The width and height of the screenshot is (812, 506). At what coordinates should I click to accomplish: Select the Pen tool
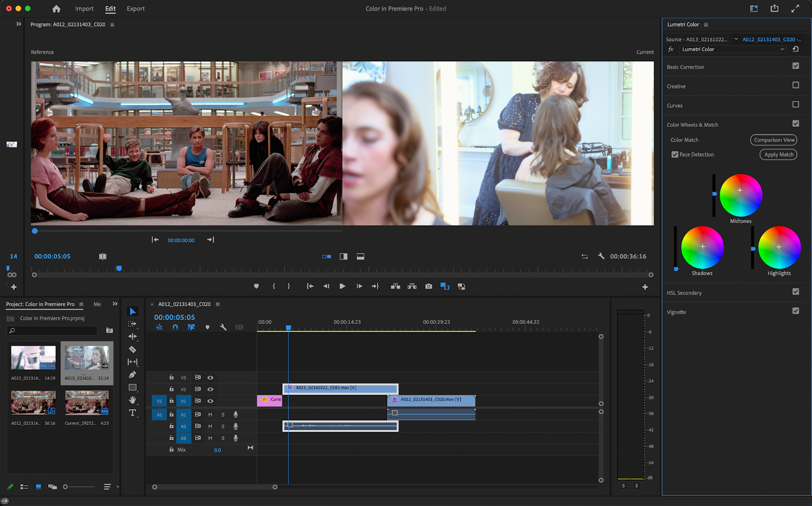[132, 375]
